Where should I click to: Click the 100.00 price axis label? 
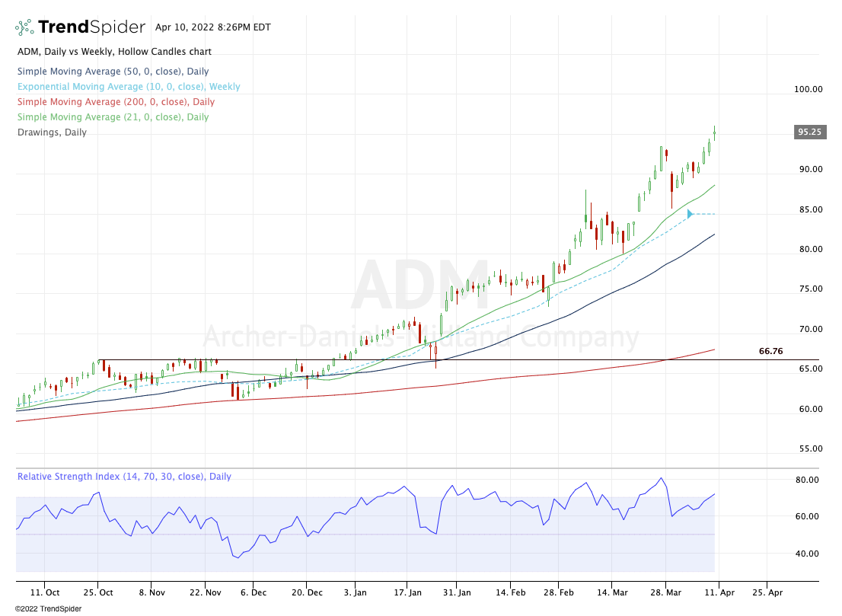click(809, 89)
